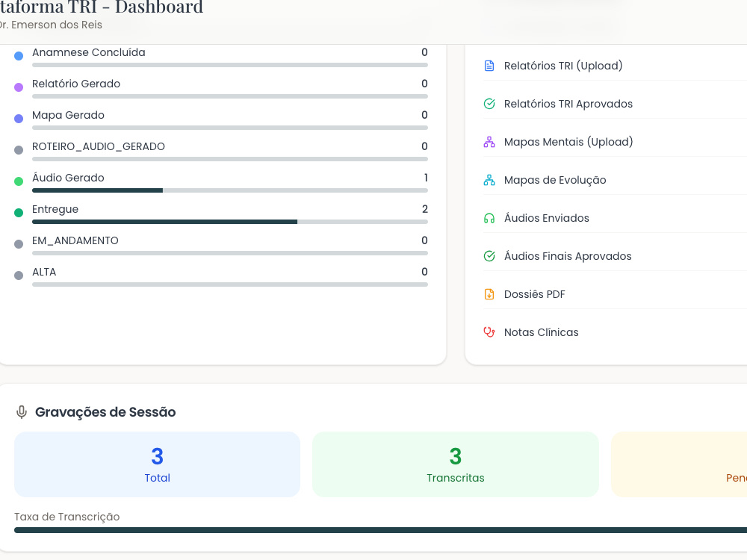
Task: Click the Taxa de Transcrição label
Action: click(x=66, y=517)
